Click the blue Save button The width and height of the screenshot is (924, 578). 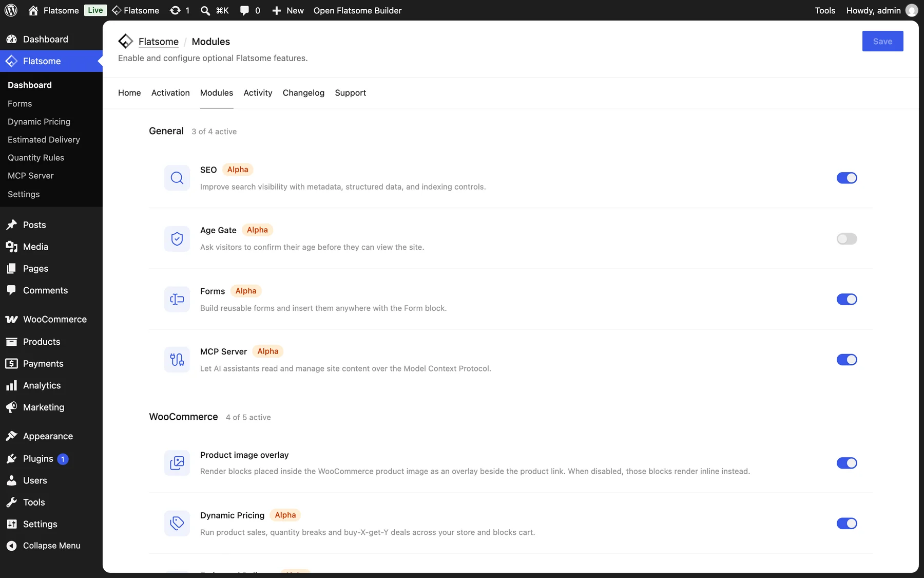[x=882, y=41]
